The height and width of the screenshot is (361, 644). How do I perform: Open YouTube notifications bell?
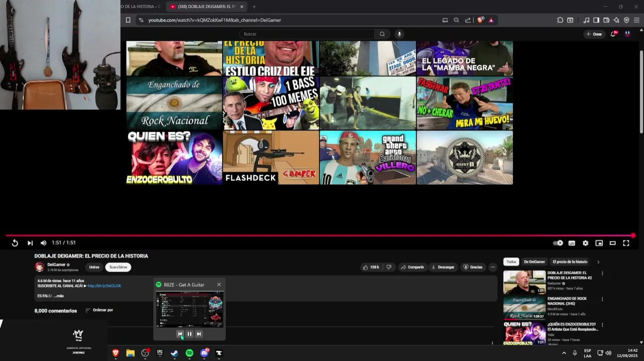[x=613, y=34]
